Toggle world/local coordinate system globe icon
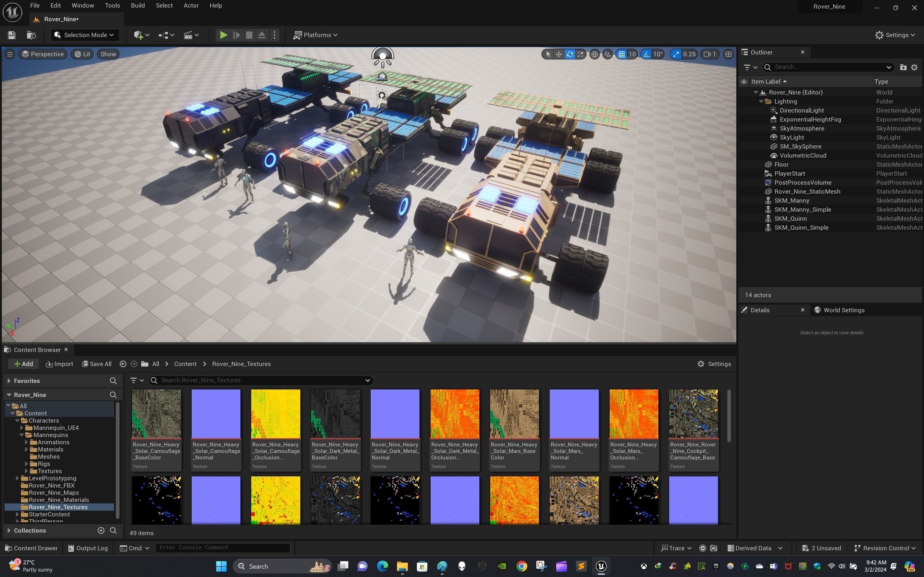Image resolution: width=924 pixels, height=577 pixels. [594, 54]
